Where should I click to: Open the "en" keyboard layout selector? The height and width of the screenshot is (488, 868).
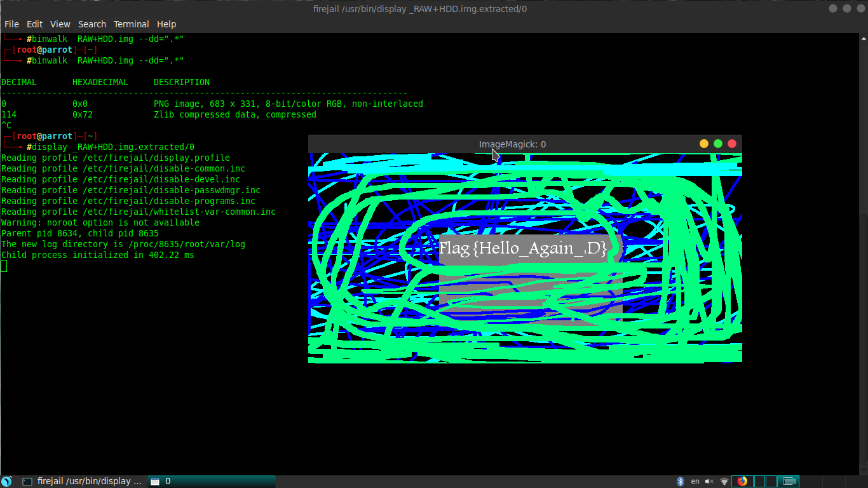pyautogui.click(x=695, y=481)
